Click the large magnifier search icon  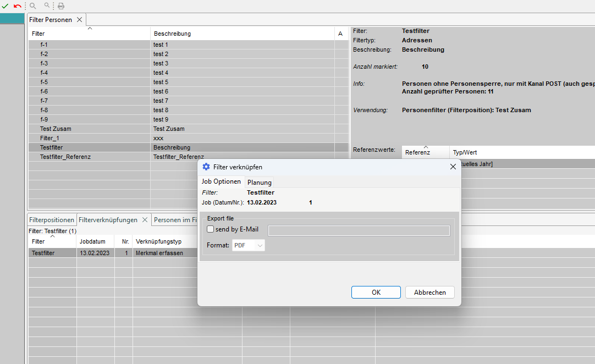tap(33, 6)
